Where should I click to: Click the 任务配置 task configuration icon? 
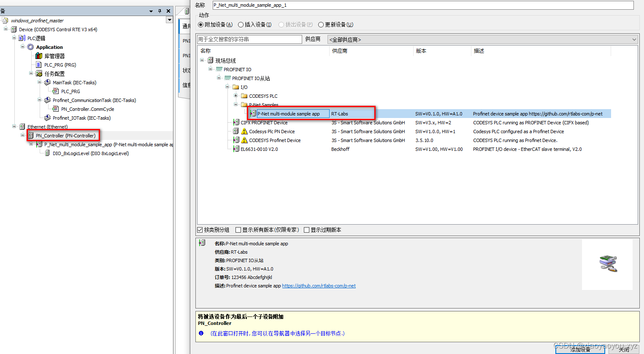click(x=39, y=74)
